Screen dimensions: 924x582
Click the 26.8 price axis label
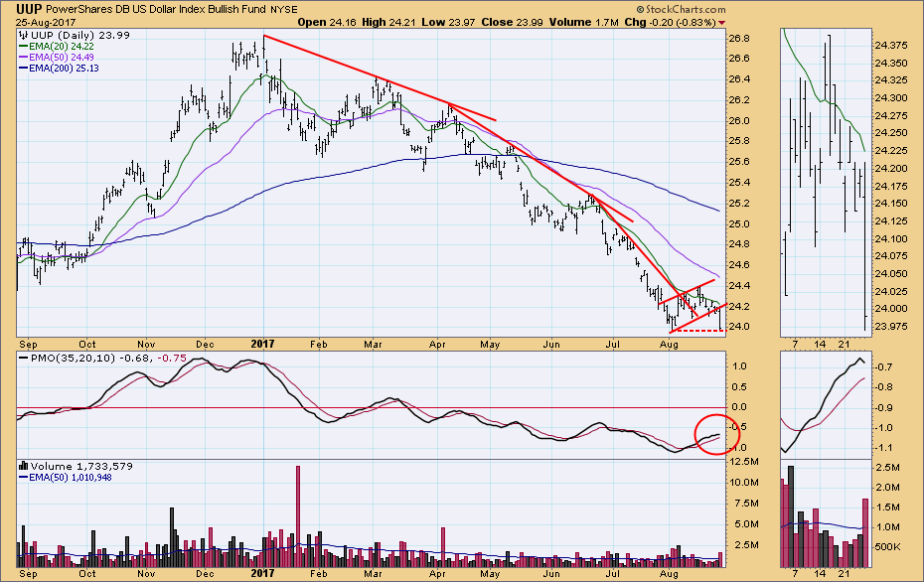point(738,39)
